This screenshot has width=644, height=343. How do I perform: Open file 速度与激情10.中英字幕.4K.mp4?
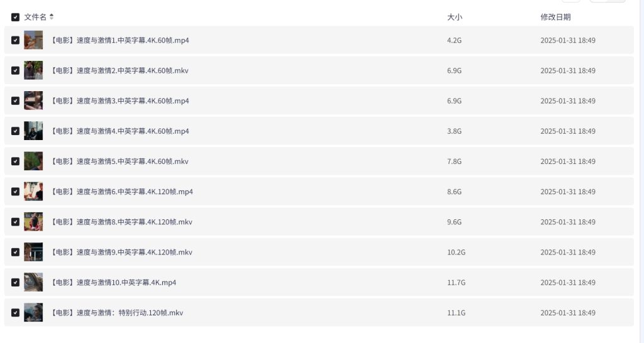pos(113,282)
